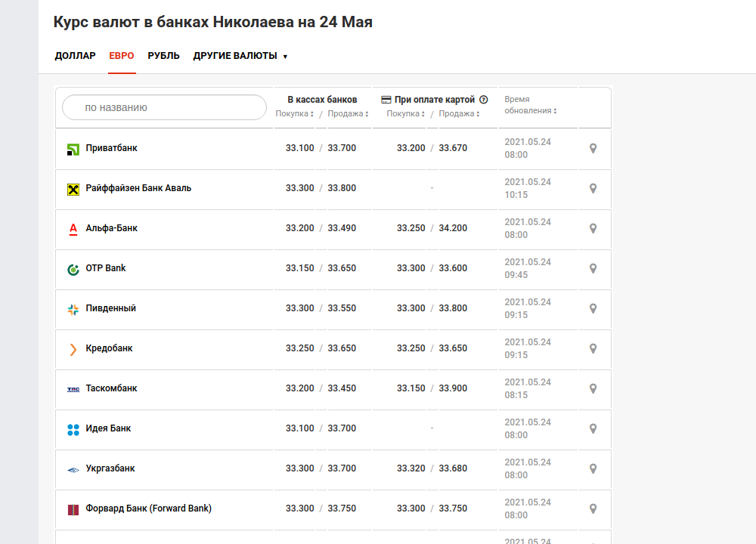The height and width of the screenshot is (544, 756).
Task: Open the Альфа-Банк map pin
Action: (x=593, y=228)
